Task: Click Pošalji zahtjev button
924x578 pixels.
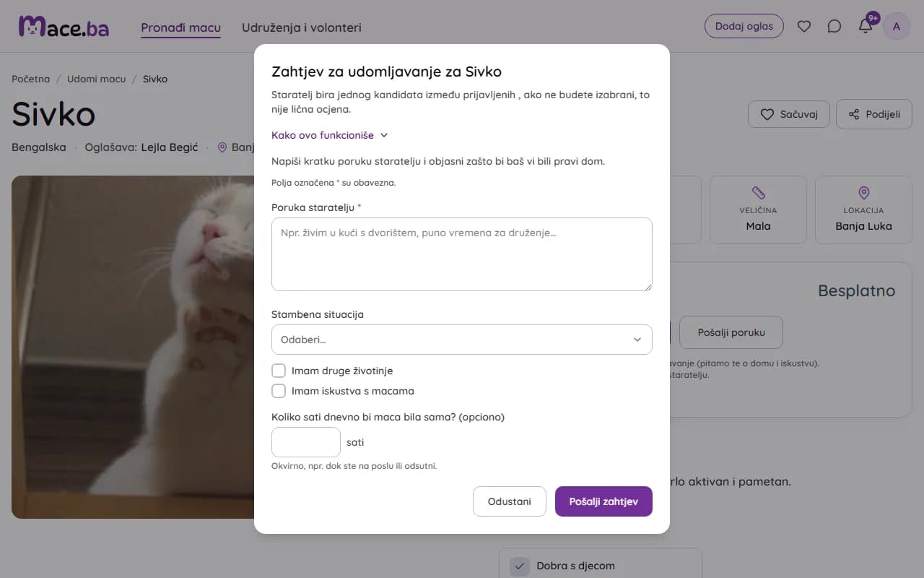Action: coord(603,501)
